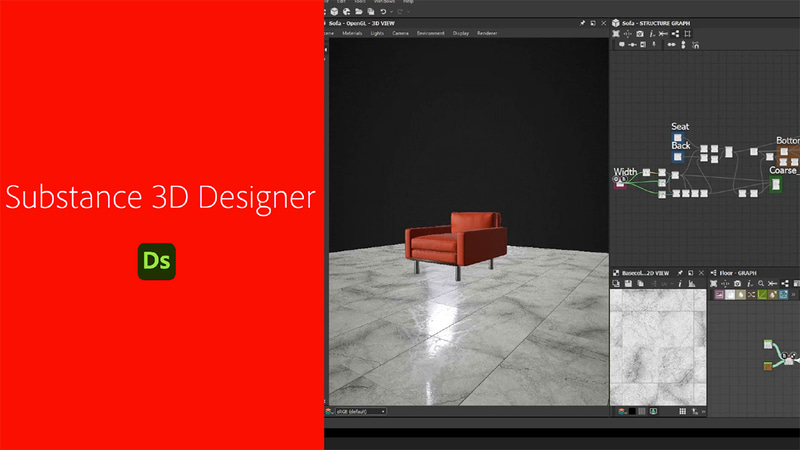
Task: Click the camera snapshot icon in Structure Graph
Action: click(x=640, y=34)
